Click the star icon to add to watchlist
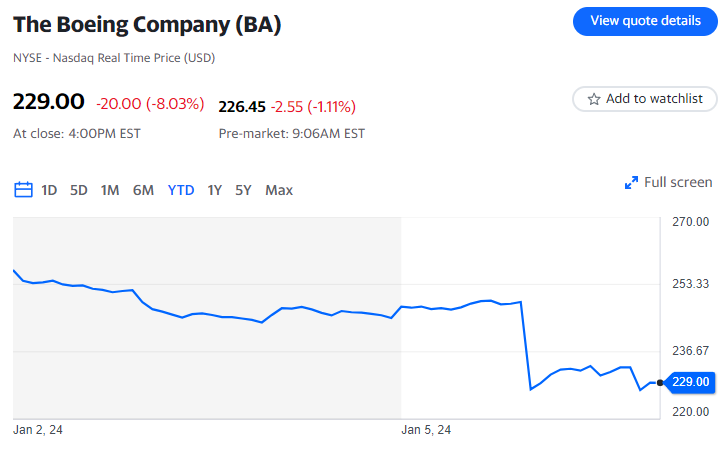This screenshot has width=728, height=455. click(594, 99)
